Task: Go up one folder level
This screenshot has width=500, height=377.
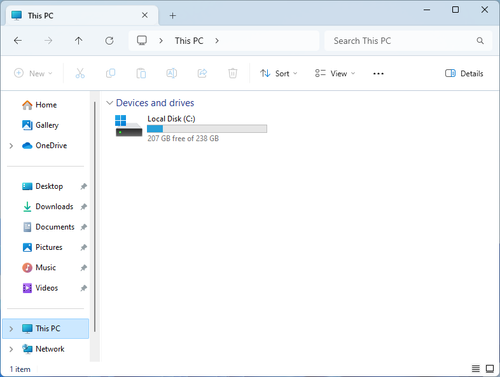Action: pyautogui.click(x=78, y=41)
